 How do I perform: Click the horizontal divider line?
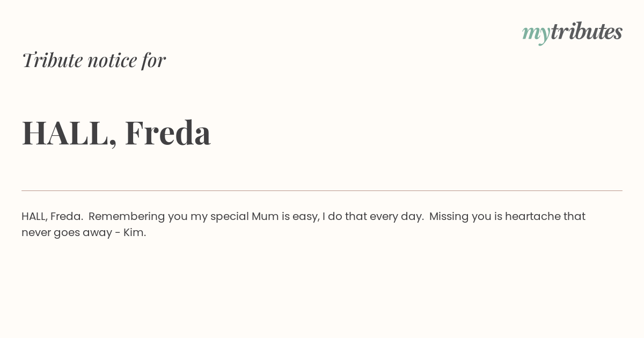point(322,190)
